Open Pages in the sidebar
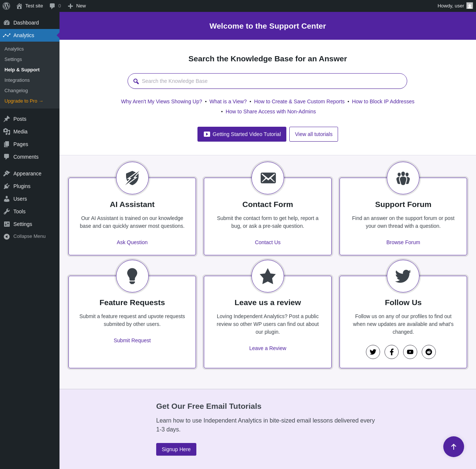Image resolution: width=476 pixels, height=469 pixels. 30,144
